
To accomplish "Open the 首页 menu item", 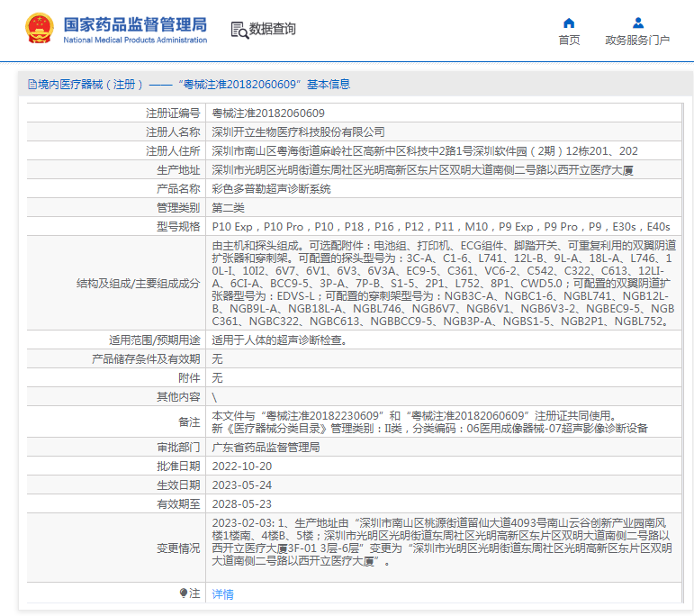I will (569, 41).
